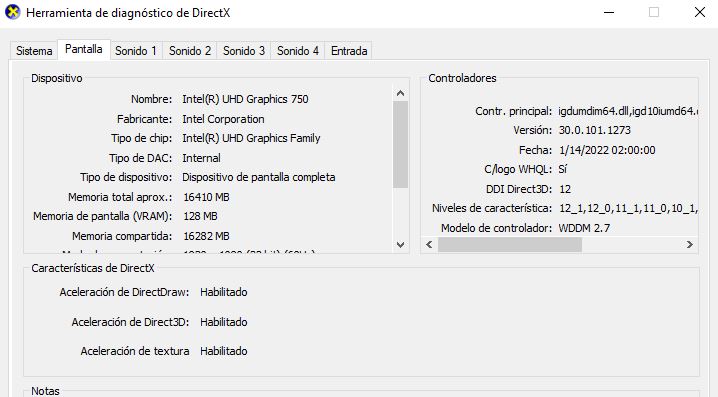Switch to the Sistema tab
This screenshot has width=718, height=397.
[x=34, y=51]
